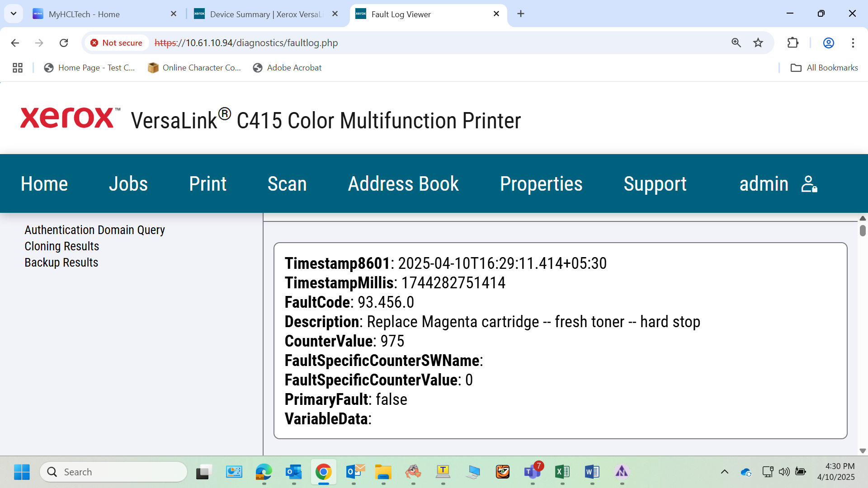This screenshot has height=488, width=868.
Task: Open the browser extensions puzzle icon
Action: tap(793, 43)
